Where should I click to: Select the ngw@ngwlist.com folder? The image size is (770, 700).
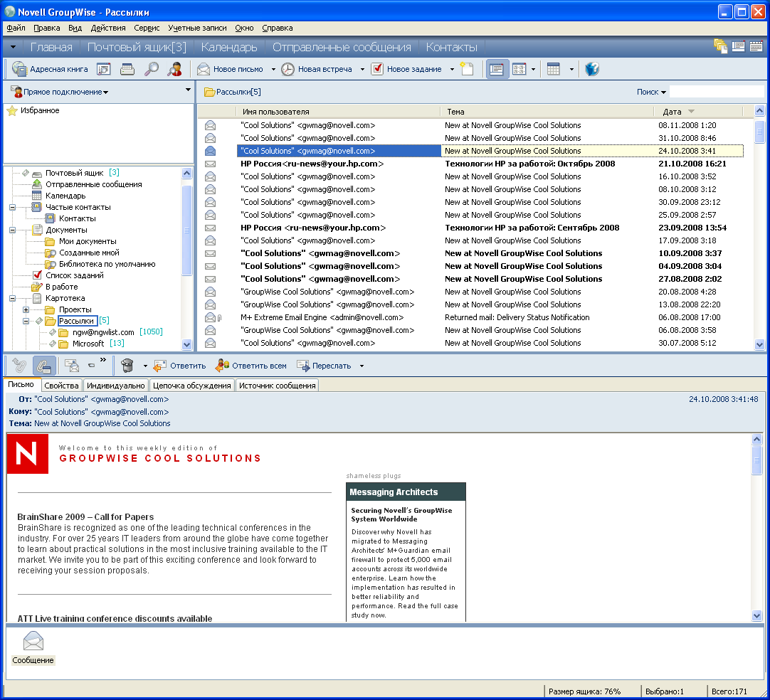[103, 332]
